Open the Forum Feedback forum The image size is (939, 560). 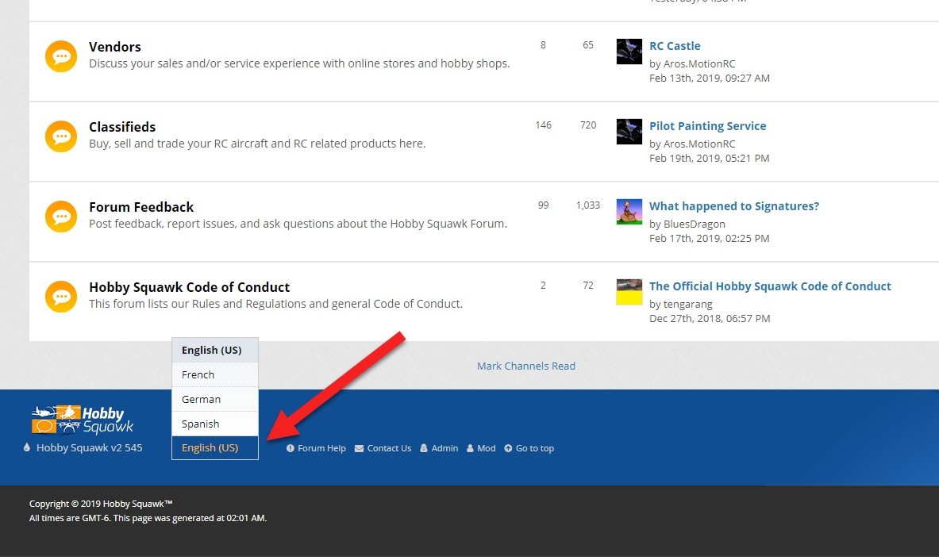coord(141,207)
